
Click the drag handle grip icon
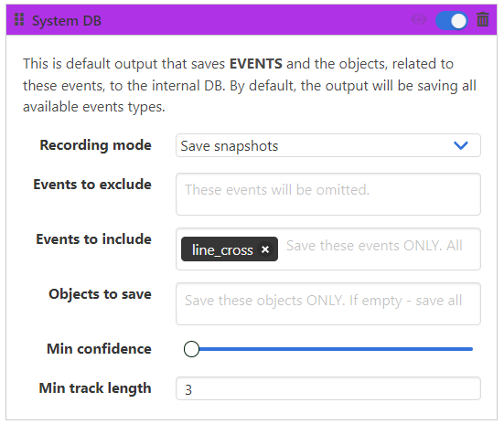[19, 19]
